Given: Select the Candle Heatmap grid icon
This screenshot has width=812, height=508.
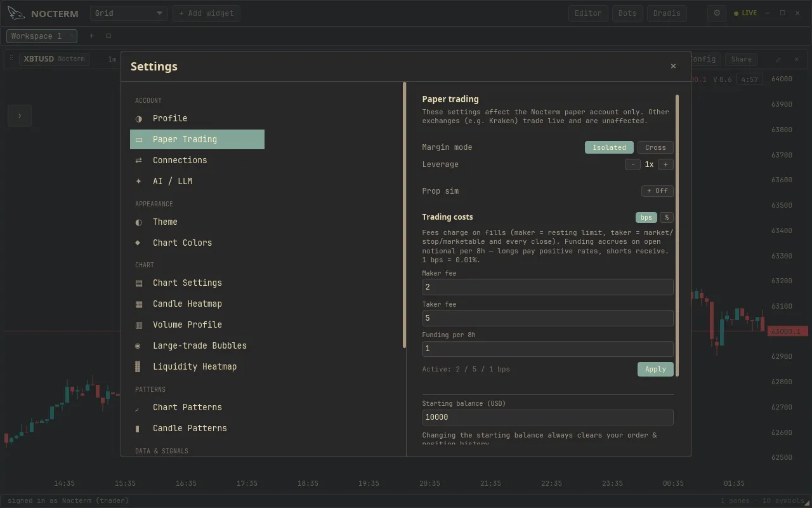Looking at the screenshot, I should (139, 304).
